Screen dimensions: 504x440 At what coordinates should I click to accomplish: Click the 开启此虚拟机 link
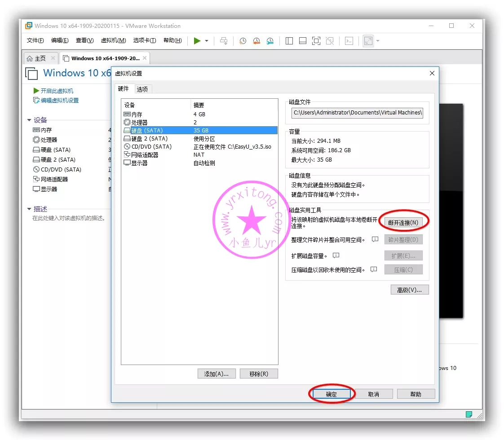[57, 91]
